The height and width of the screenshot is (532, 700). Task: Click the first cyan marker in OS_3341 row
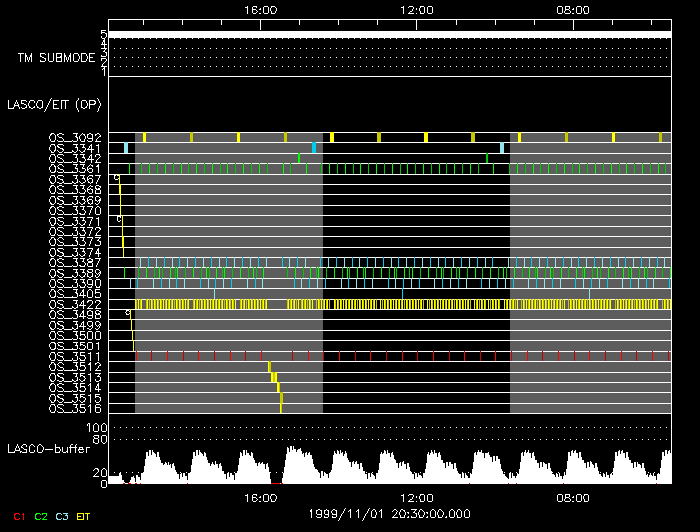pyautogui.click(x=126, y=148)
